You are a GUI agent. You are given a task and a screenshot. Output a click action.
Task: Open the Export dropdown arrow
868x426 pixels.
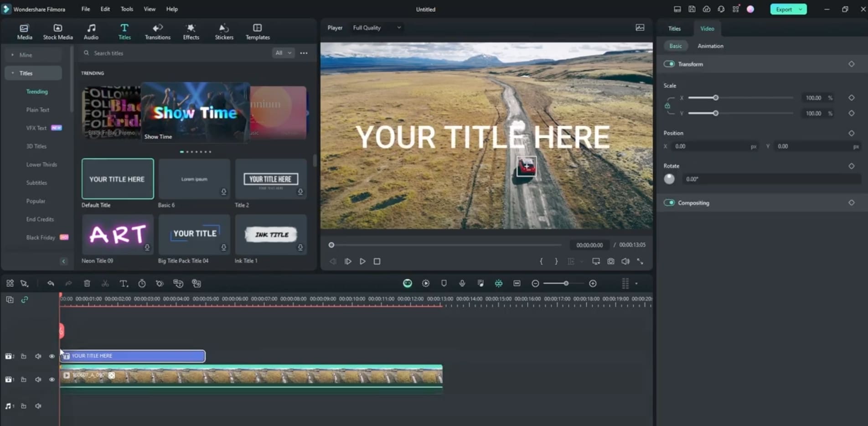[x=801, y=9]
